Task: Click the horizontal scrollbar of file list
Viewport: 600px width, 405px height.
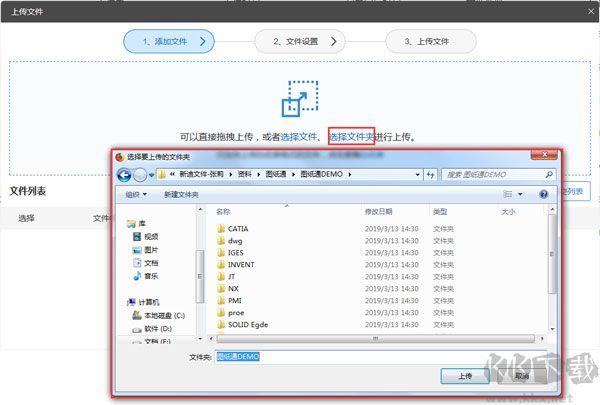Action: click(375, 339)
